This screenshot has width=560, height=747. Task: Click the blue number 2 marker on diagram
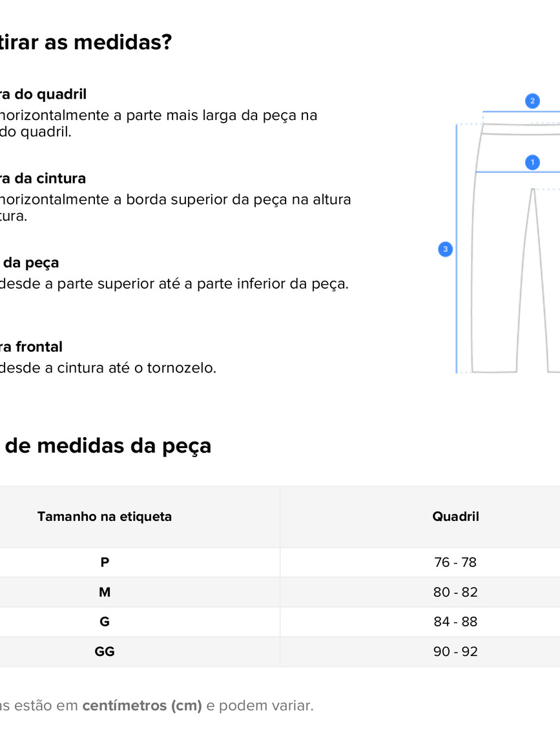point(532,101)
